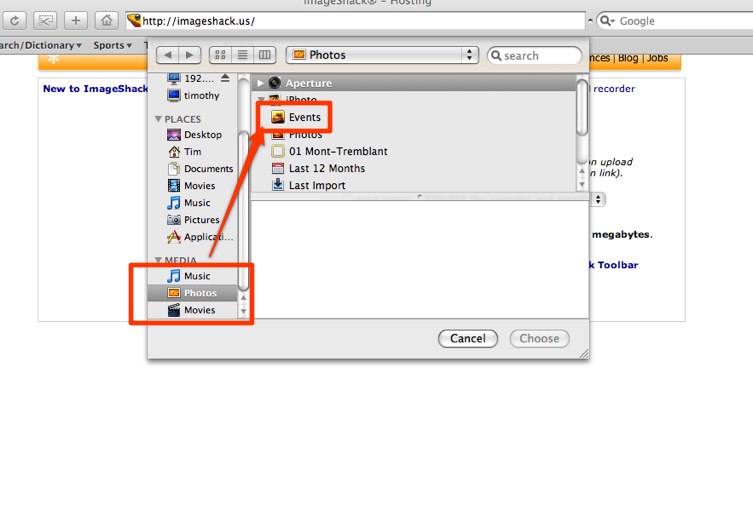Open the Sports bookmarks menu
The height and width of the screenshot is (506, 753).
(112, 45)
